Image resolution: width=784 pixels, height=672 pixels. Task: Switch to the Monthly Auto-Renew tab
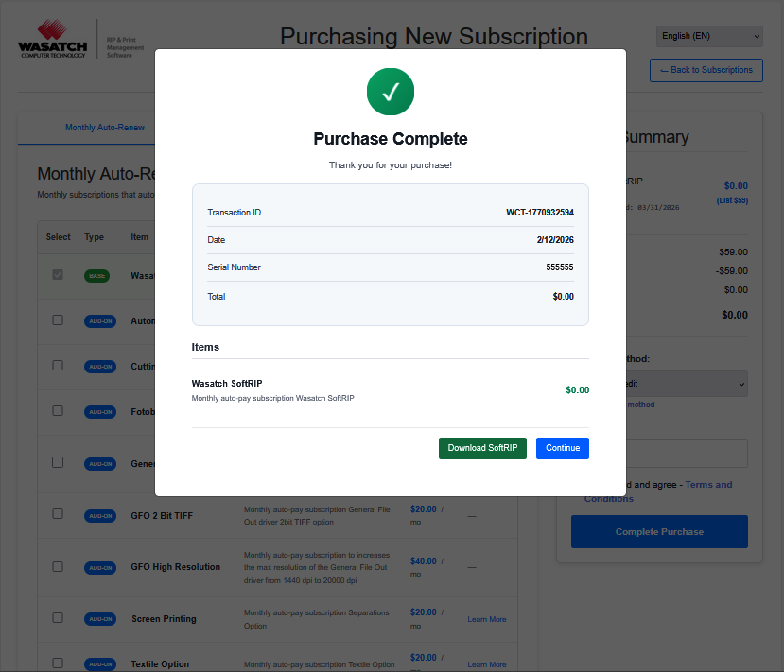tap(105, 128)
